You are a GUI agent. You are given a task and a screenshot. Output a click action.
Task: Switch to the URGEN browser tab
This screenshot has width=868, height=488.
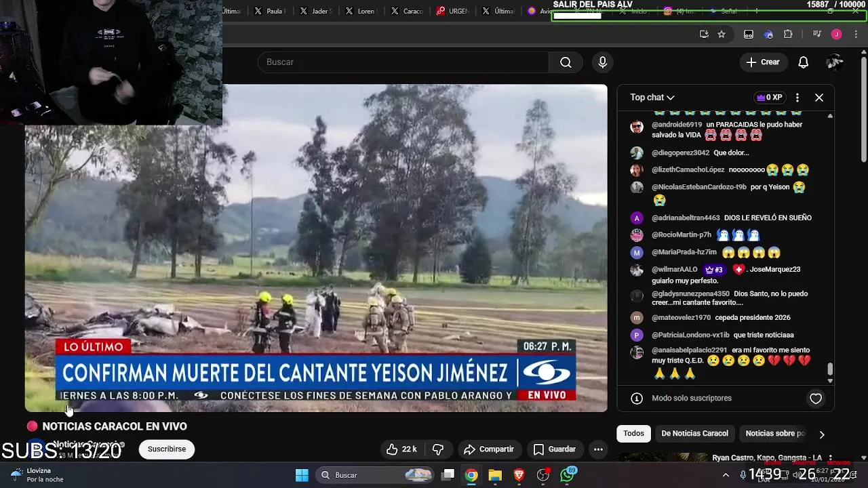(452, 11)
